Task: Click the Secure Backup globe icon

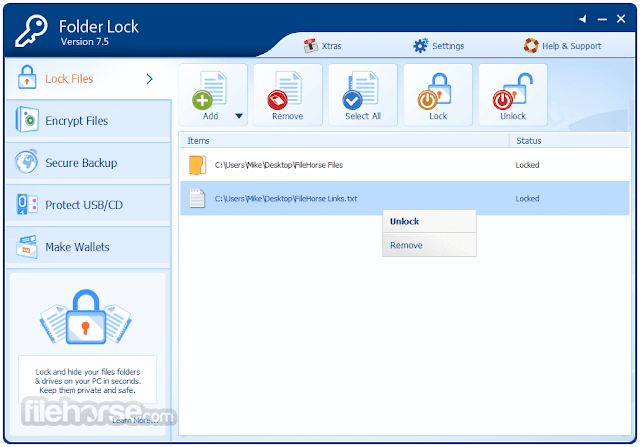Action: [27, 162]
